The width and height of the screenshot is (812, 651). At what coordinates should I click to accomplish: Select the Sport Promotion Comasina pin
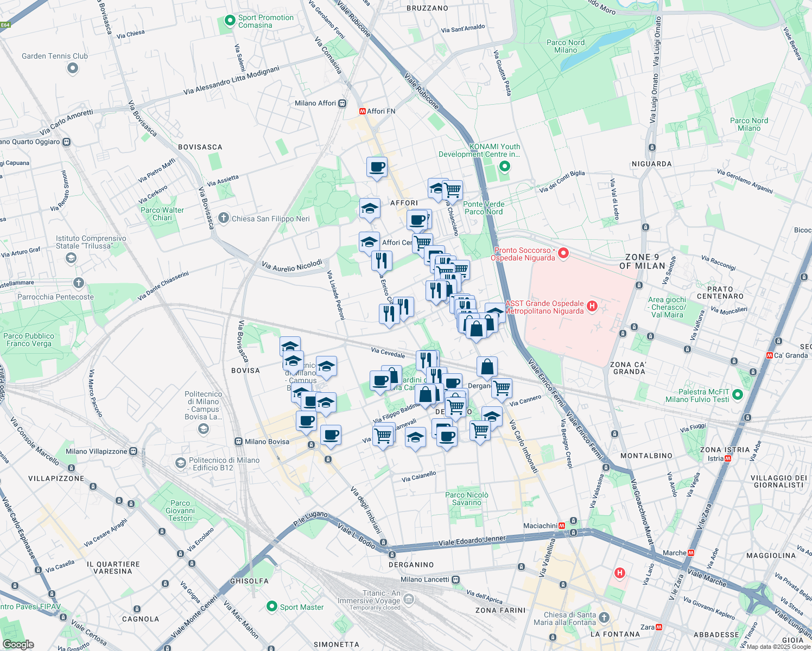tap(230, 21)
